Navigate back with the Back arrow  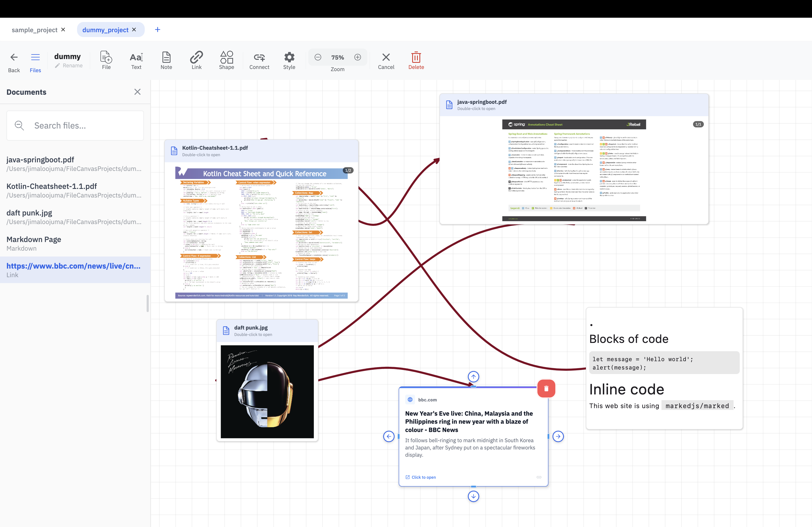14,57
